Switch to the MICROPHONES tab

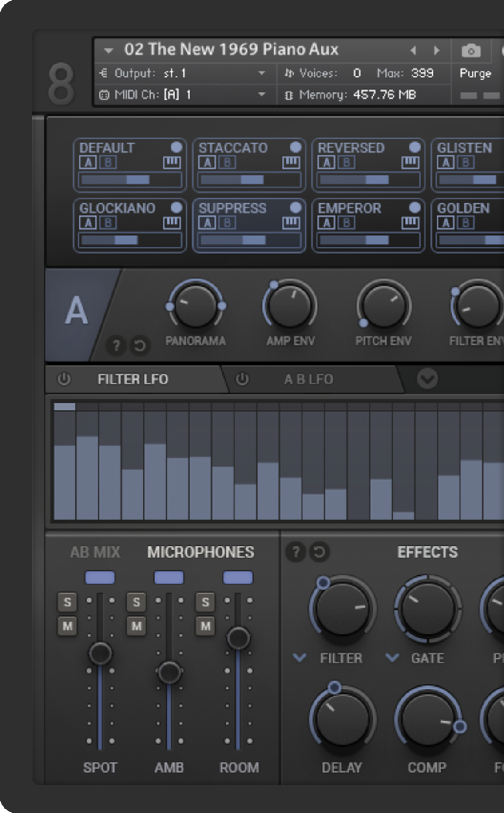[201, 552]
